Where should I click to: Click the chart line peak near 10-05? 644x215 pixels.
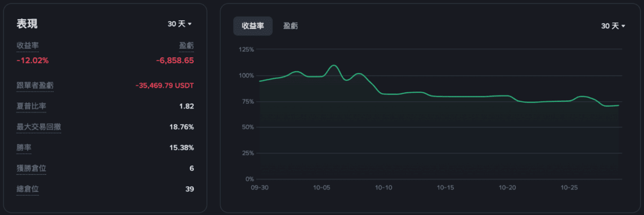click(x=334, y=65)
